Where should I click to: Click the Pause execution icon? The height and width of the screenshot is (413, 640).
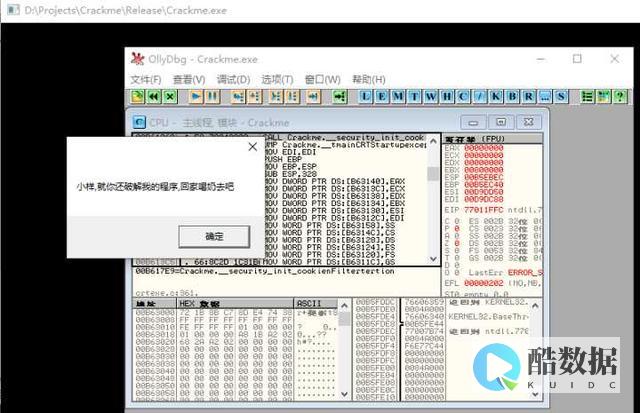tap(212, 97)
